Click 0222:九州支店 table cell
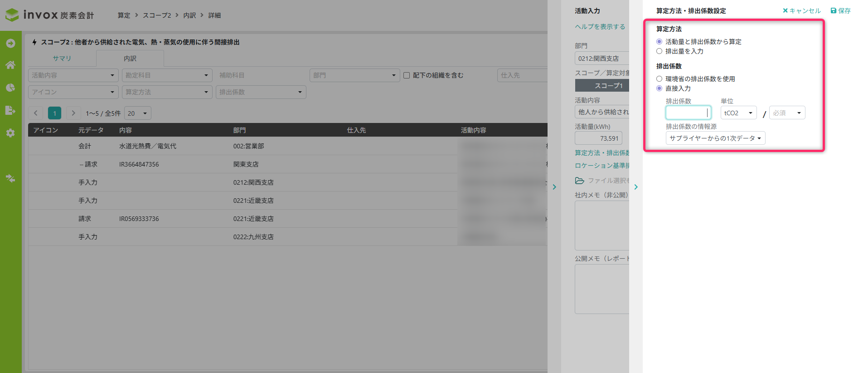Viewport: 868px width, 373px height. point(253,237)
